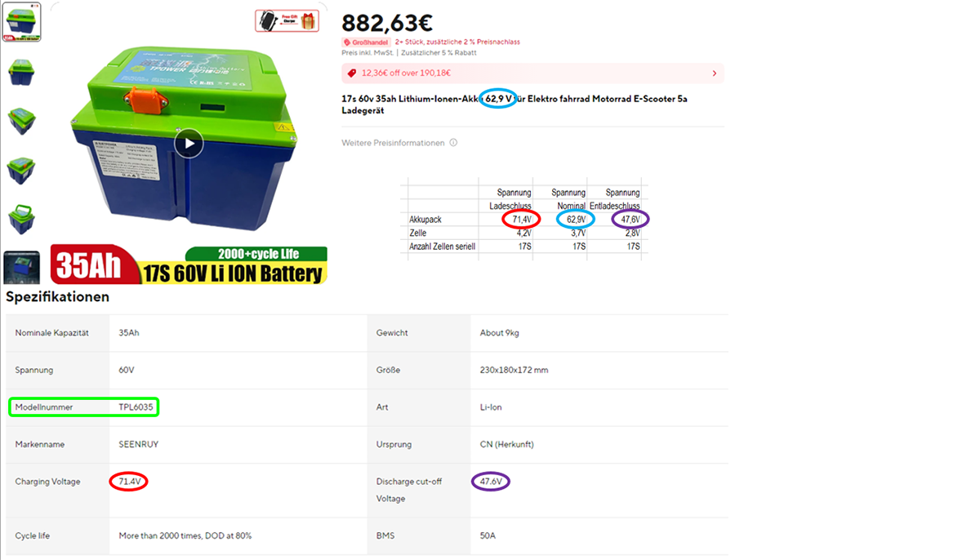
Task: Play the product video on main image
Action: (x=189, y=144)
